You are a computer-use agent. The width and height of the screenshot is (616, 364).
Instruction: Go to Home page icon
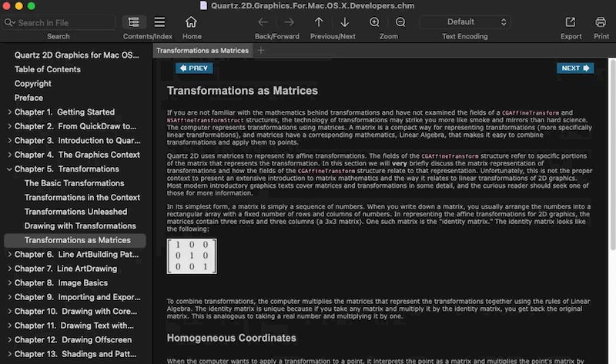click(x=191, y=22)
